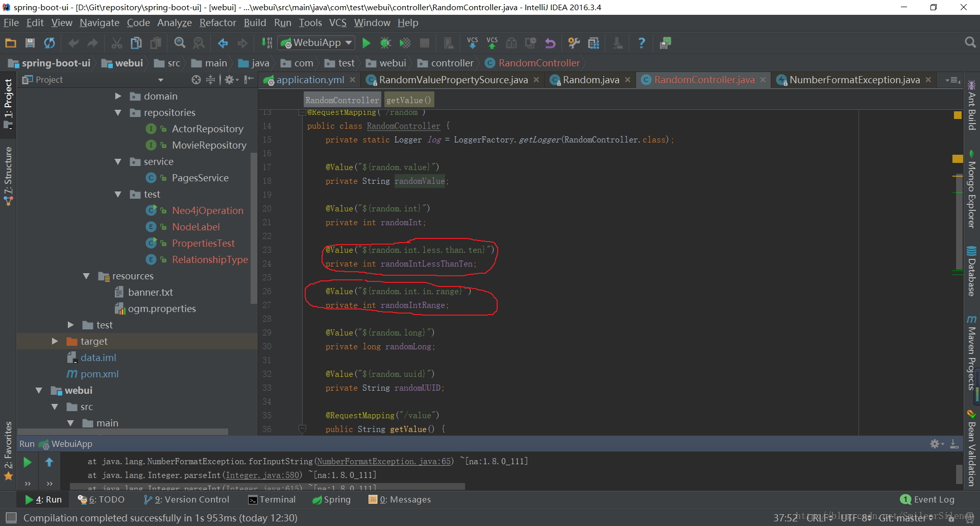The width and height of the screenshot is (980, 526).
Task: Click the Copy toolbar icon
Action: pyautogui.click(x=136, y=43)
